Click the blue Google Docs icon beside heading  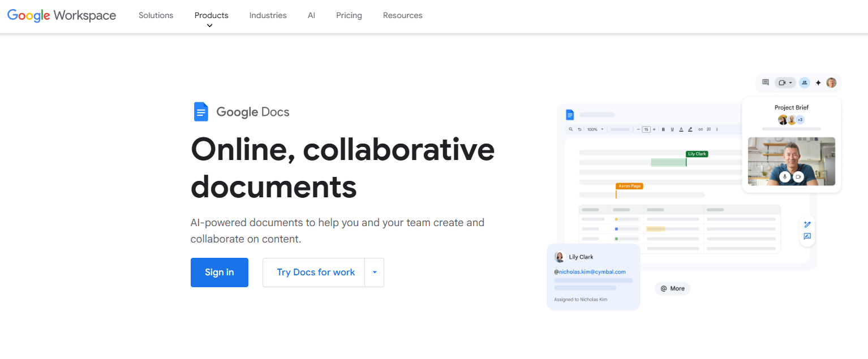tap(201, 112)
